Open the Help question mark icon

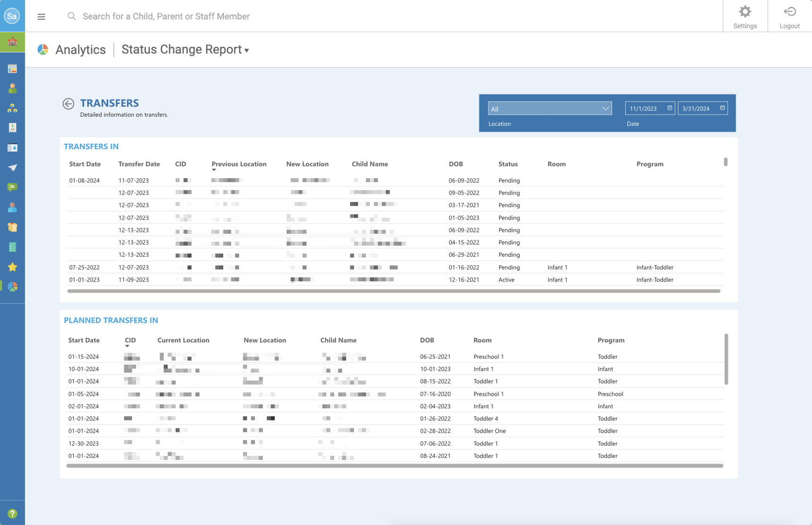(12, 513)
